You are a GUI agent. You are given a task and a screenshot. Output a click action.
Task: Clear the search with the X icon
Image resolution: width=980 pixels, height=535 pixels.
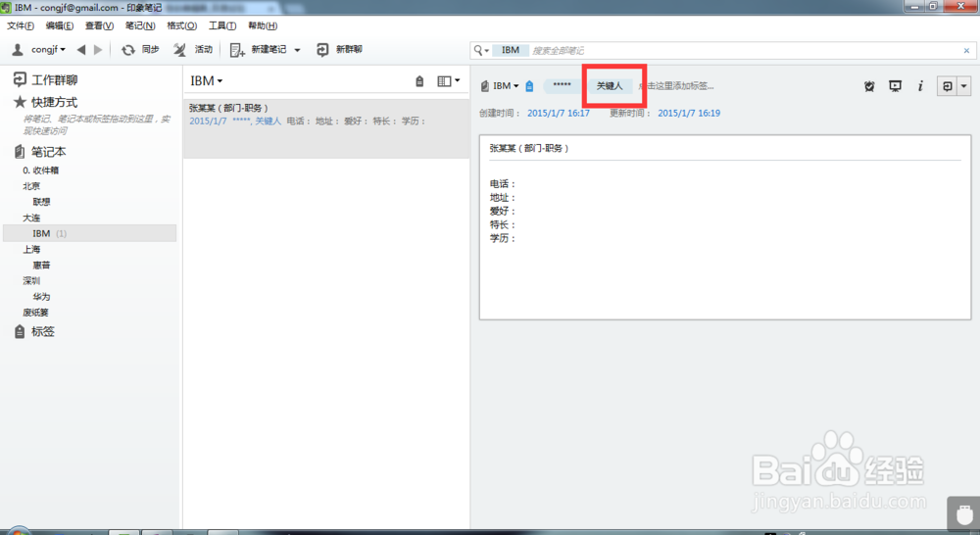pyautogui.click(x=966, y=50)
